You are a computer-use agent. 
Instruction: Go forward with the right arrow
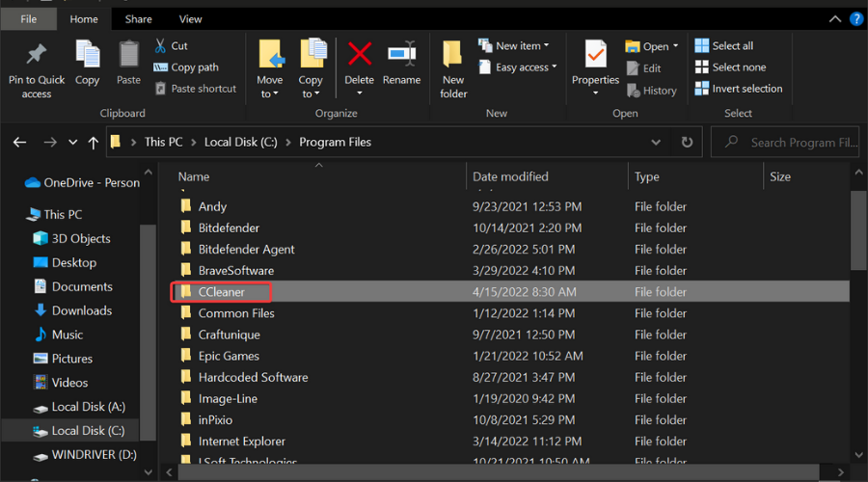[50, 143]
